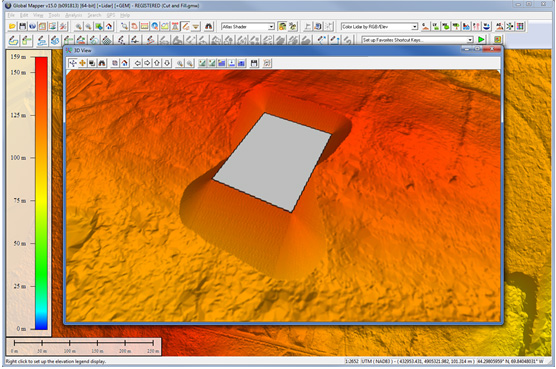Select the orange pan tool in 3D View
This screenshot has width=556, height=369.
pyautogui.click(x=82, y=63)
